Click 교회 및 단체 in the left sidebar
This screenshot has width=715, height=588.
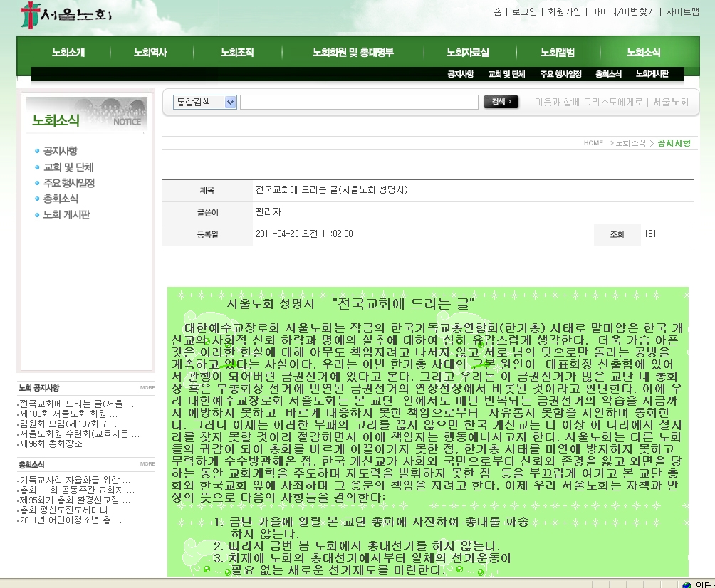[x=68, y=167]
